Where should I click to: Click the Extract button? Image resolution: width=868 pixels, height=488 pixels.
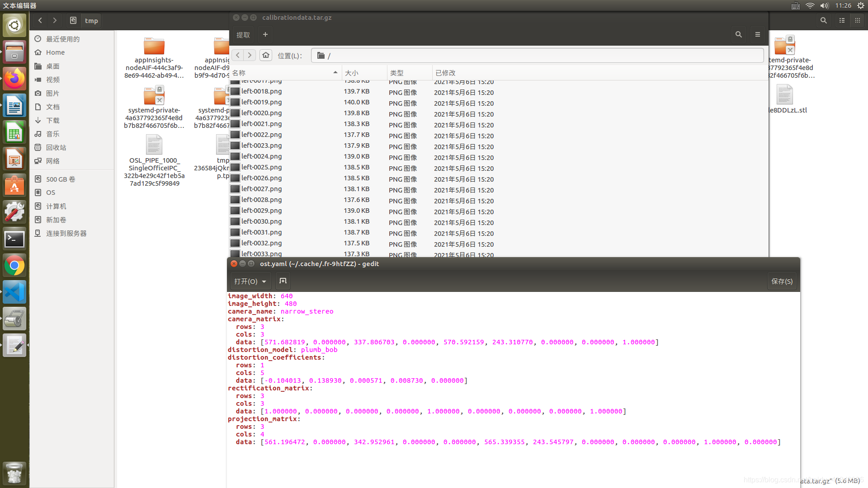[x=243, y=35]
